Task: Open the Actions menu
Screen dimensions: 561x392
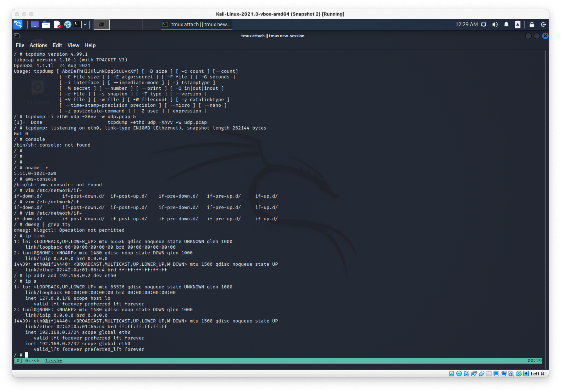Action: click(38, 45)
